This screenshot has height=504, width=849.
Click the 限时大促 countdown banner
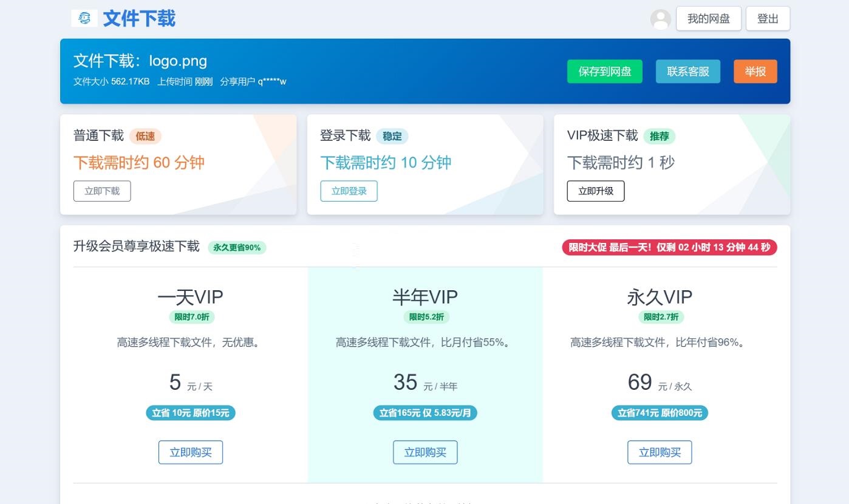pos(669,247)
